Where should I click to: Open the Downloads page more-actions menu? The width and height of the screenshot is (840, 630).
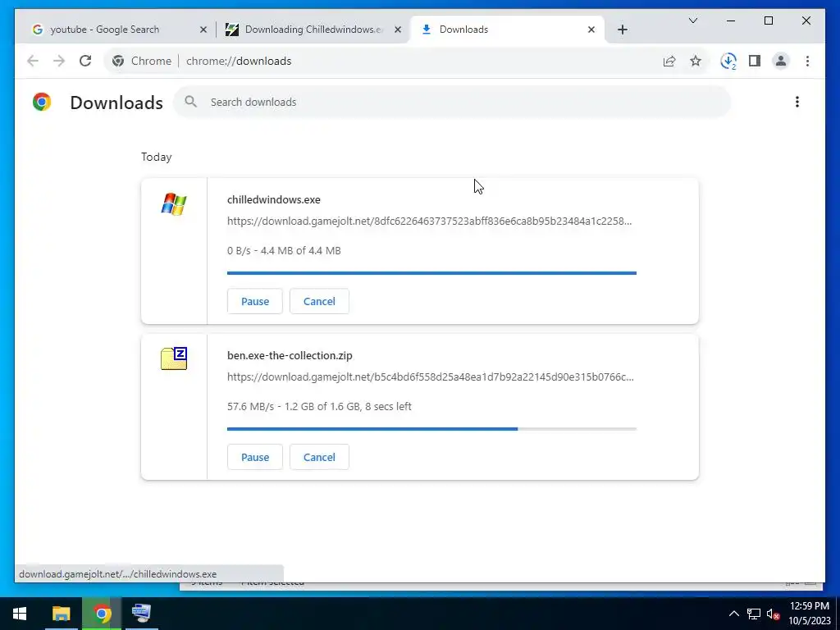(x=797, y=102)
